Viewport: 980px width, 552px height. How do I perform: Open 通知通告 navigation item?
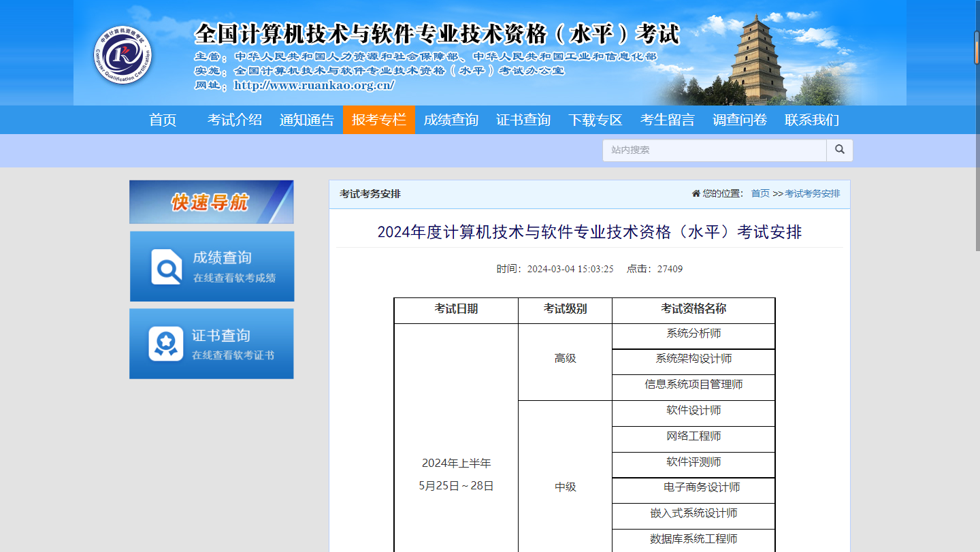pos(307,120)
